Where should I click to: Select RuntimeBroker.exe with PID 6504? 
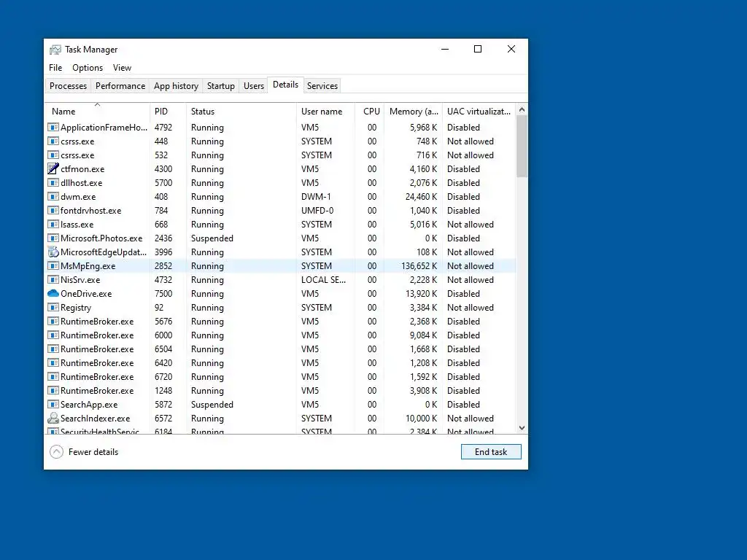tap(281, 349)
